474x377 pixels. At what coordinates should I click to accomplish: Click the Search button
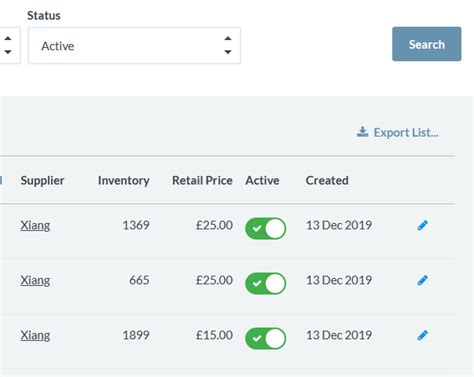click(x=427, y=44)
